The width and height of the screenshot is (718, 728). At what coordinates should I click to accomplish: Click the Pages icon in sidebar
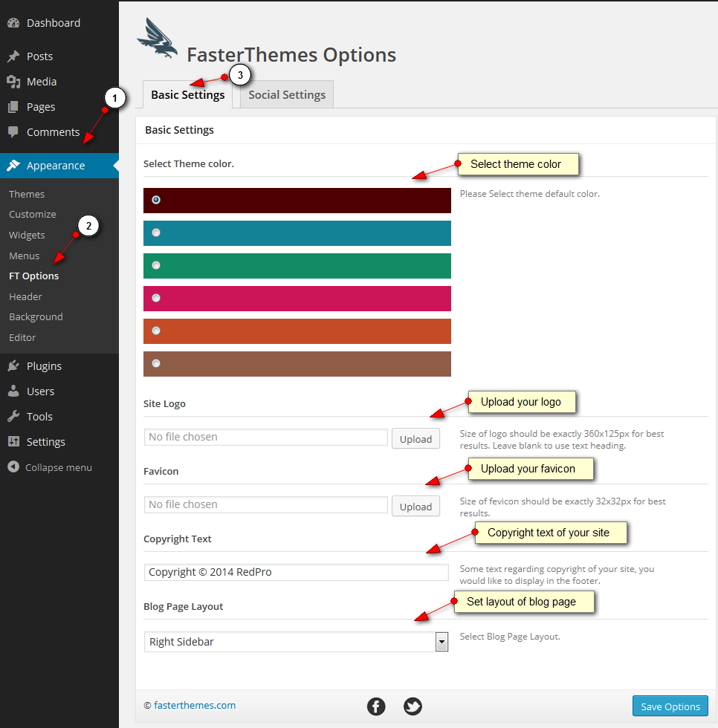[13, 107]
